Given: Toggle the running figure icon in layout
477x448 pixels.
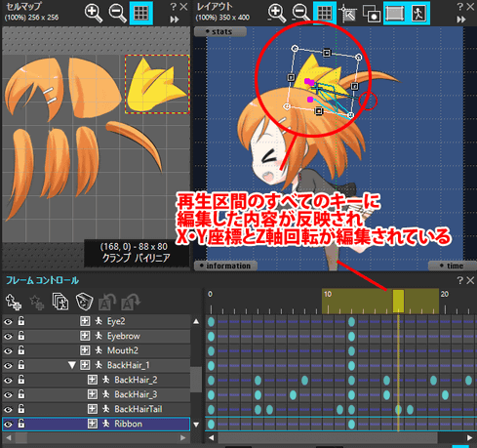Looking at the screenshot, I should coord(418,13).
